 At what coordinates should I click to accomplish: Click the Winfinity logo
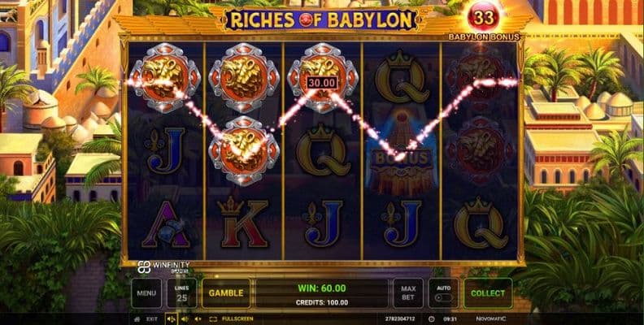coord(164,266)
